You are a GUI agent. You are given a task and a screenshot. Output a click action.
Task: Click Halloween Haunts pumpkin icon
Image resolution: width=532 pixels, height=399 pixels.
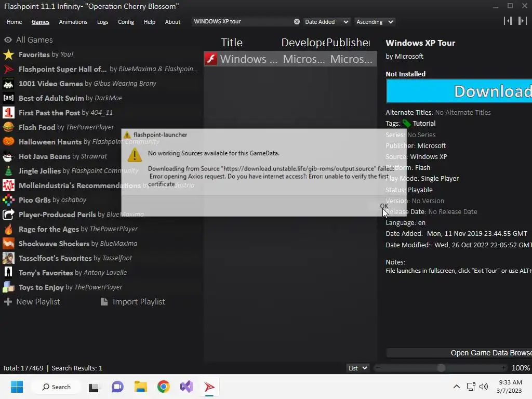pos(8,141)
